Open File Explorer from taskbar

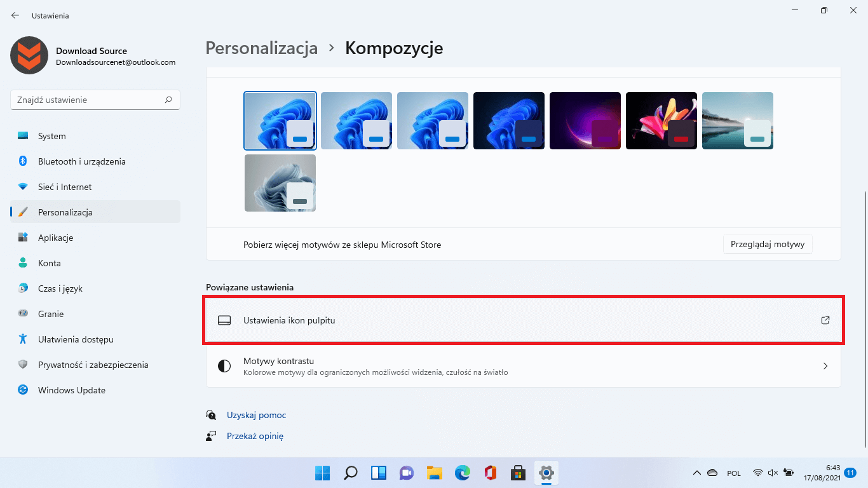click(434, 473)
